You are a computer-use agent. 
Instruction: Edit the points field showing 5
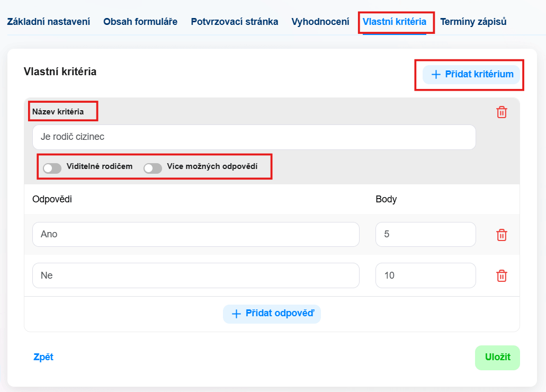[425, 234]
